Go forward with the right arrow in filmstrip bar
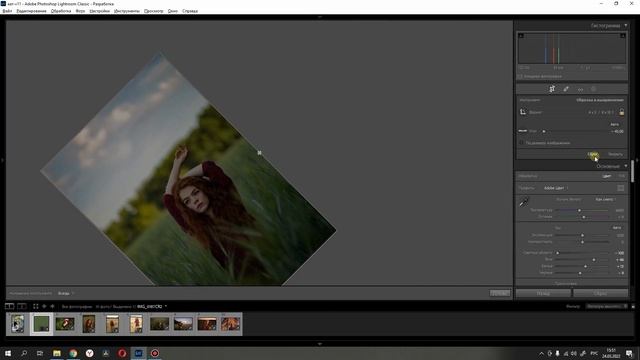This screenshot has width=640, height=360. pos(52,306)
